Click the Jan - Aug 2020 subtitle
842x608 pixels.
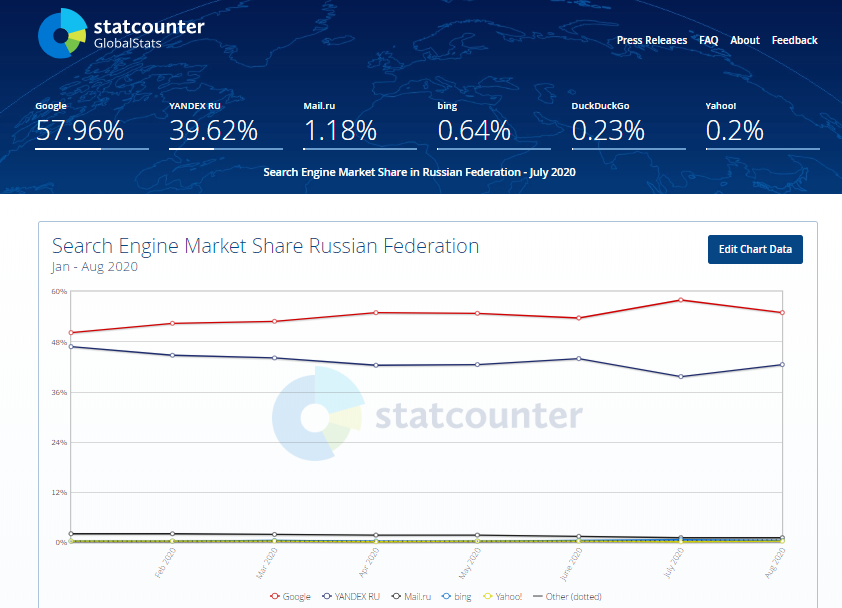[95, 266]
